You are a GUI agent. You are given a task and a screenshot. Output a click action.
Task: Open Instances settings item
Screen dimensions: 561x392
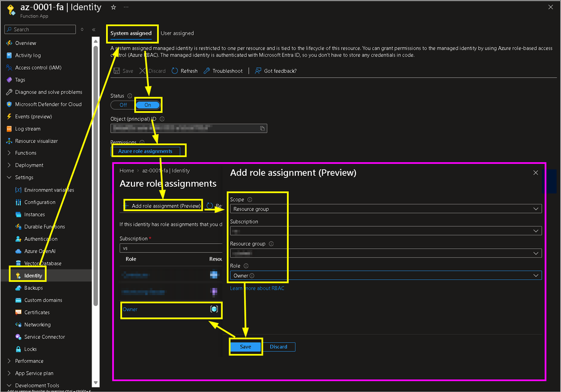34,215
